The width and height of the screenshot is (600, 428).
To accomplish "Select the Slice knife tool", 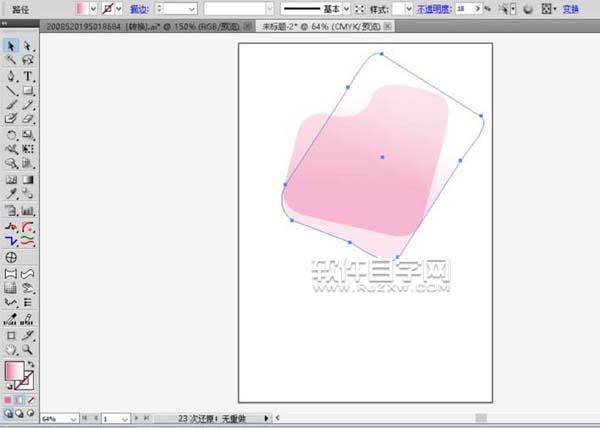I will click(x=28, y=335).
